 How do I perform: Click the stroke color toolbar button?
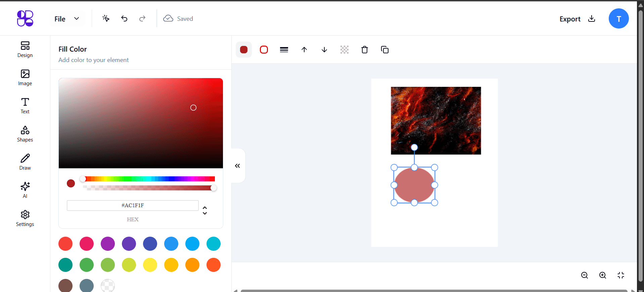pos(264,50)
